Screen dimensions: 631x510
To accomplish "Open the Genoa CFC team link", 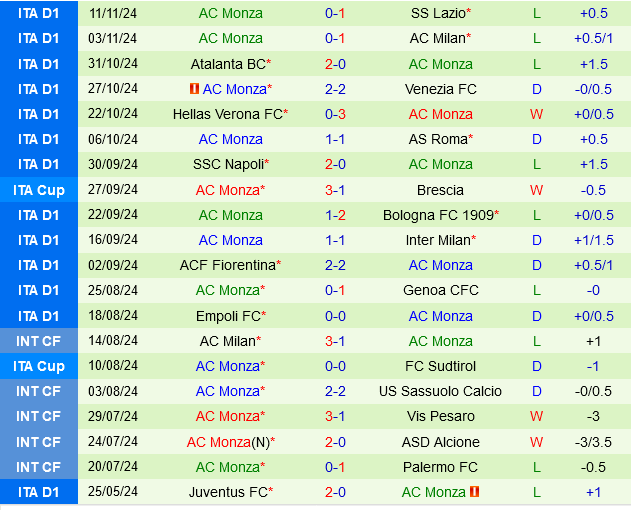I will pos(440,290).
